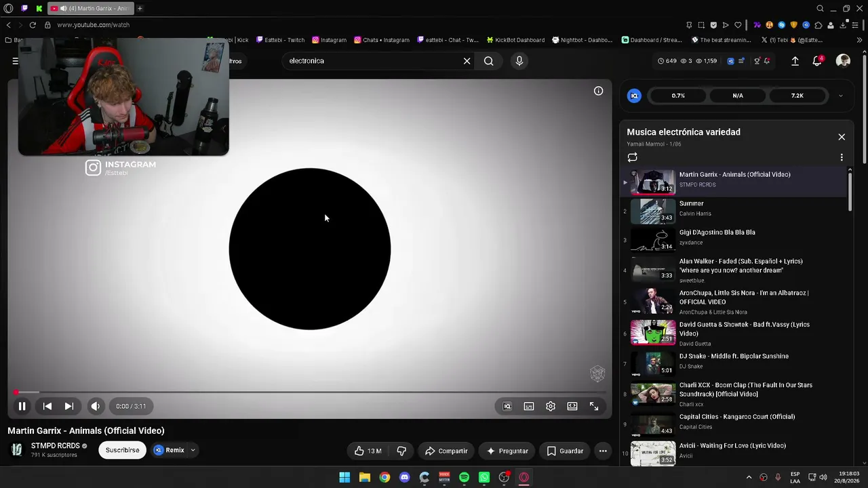868x488 pixels.
Task: Save the video with Guardar
Action: point(565,451)
